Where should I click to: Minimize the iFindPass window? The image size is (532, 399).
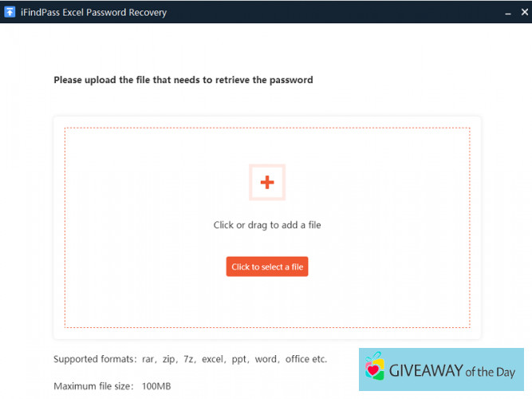tap(507, 13)
